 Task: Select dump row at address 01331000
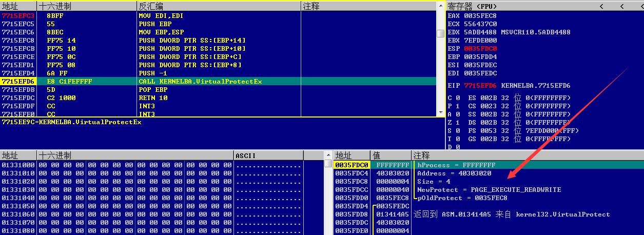162,165
